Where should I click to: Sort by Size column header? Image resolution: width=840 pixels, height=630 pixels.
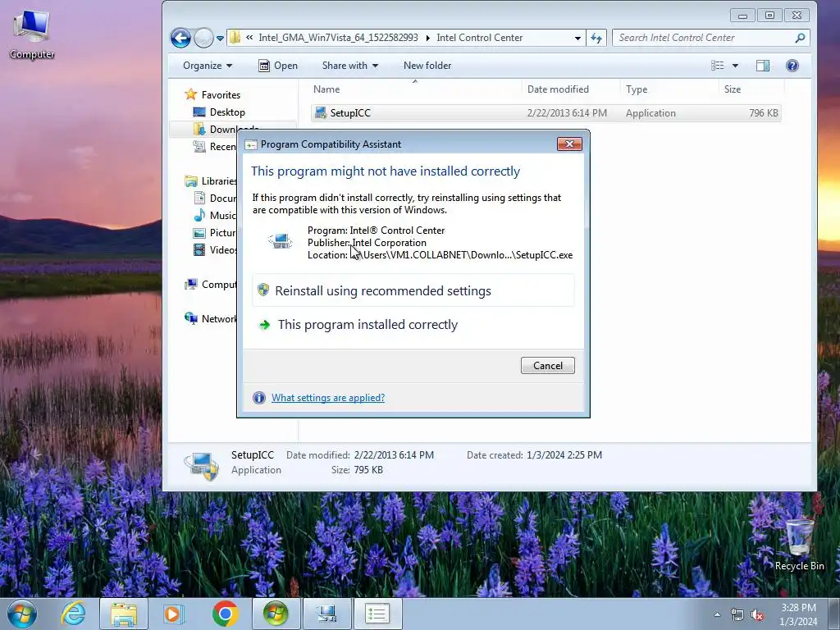[751, 89]
